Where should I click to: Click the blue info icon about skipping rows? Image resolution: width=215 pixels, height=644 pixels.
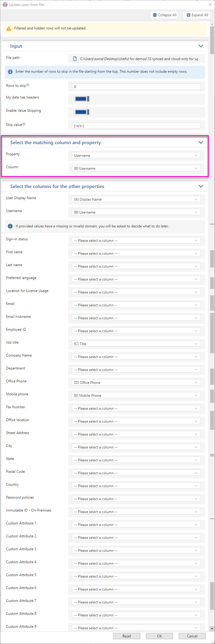pos(10,72)
